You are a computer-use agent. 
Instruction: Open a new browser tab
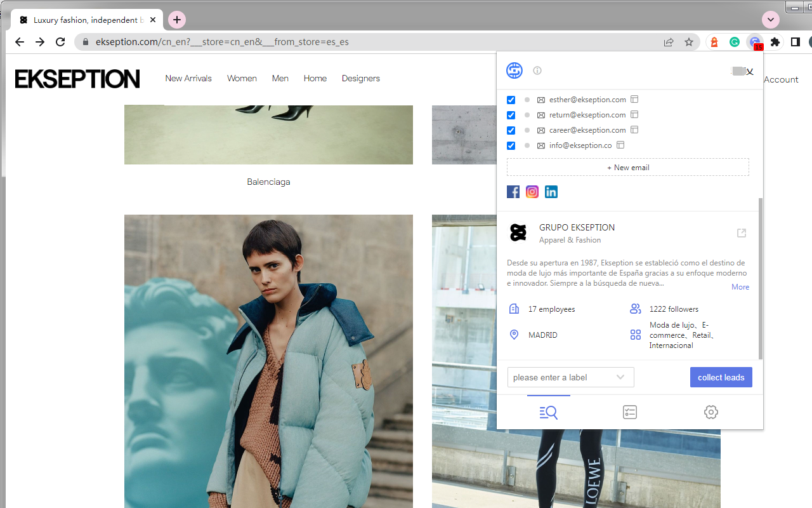click(x=177, y=20)
